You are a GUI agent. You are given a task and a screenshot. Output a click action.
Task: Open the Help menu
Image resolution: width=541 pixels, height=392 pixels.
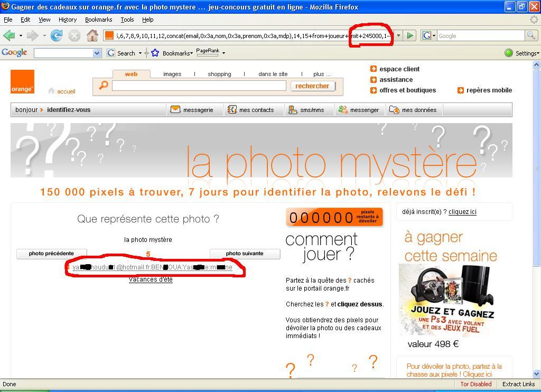[x=148, y=20]
